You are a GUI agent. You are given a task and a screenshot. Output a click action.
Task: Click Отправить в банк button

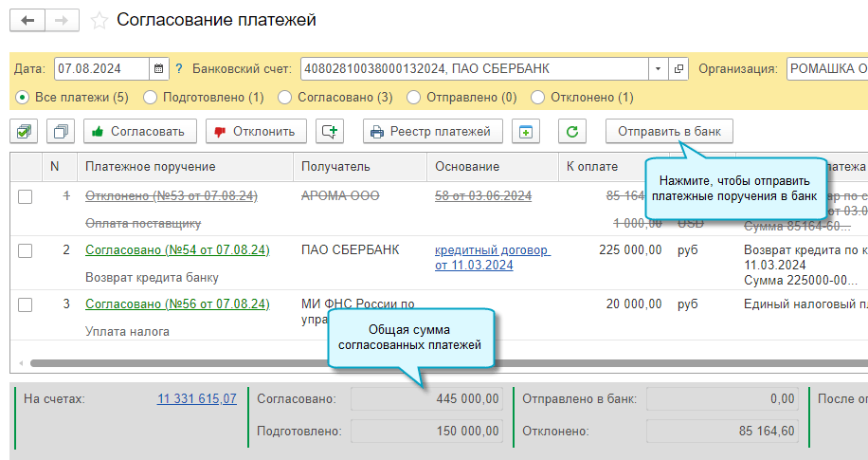click(669, 131)
